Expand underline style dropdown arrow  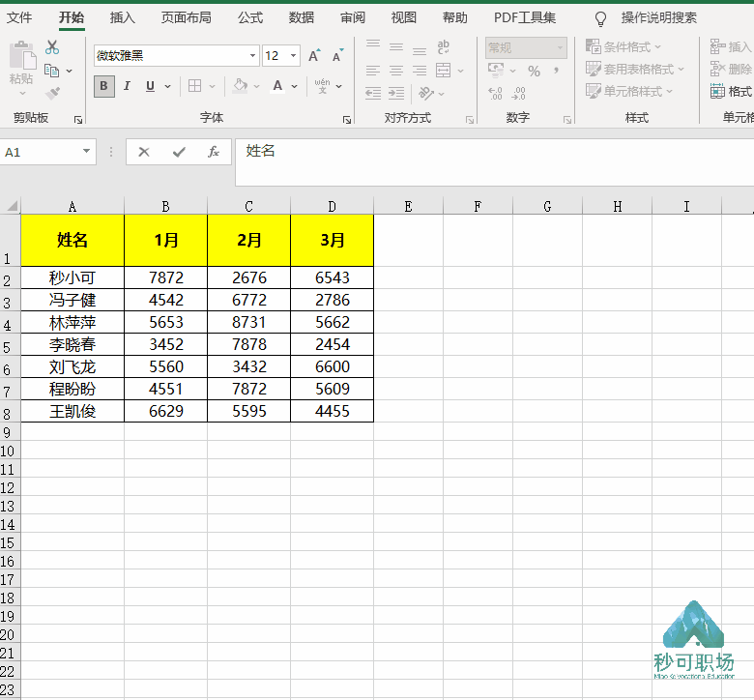(x=167, y=87)
